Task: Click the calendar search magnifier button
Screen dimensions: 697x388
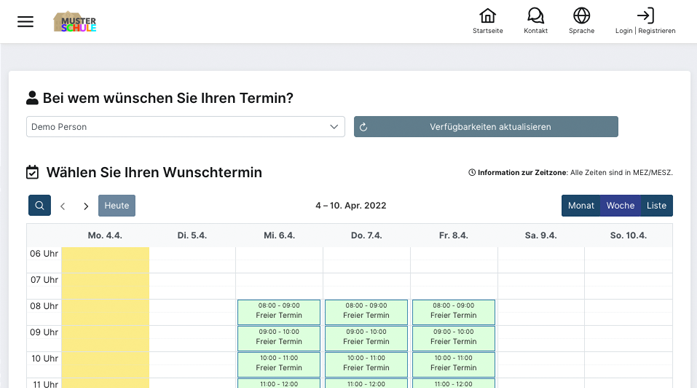Action: pyautogui.click(x=40, y=205)
